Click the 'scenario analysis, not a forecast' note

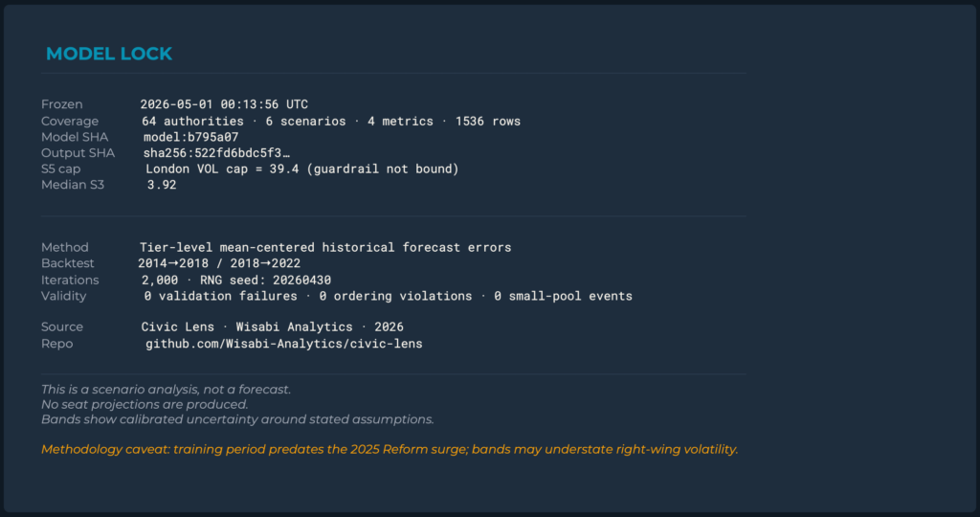(x=166, y=390)
